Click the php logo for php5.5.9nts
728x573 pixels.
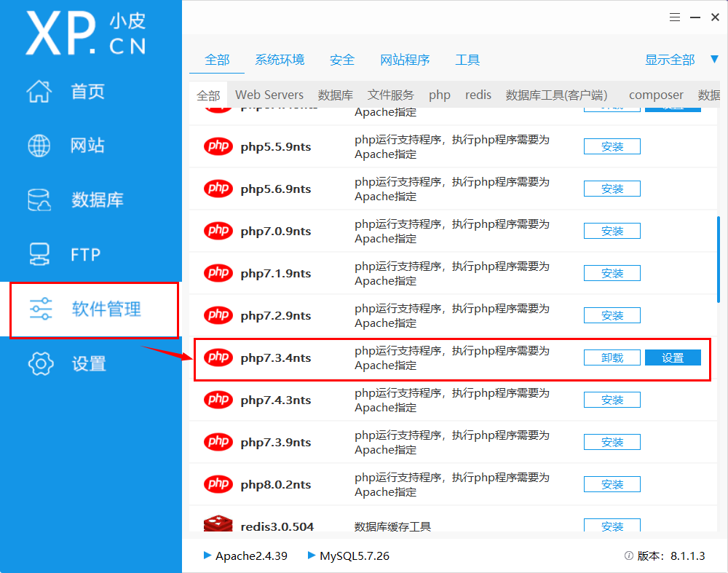click(218, 146)
